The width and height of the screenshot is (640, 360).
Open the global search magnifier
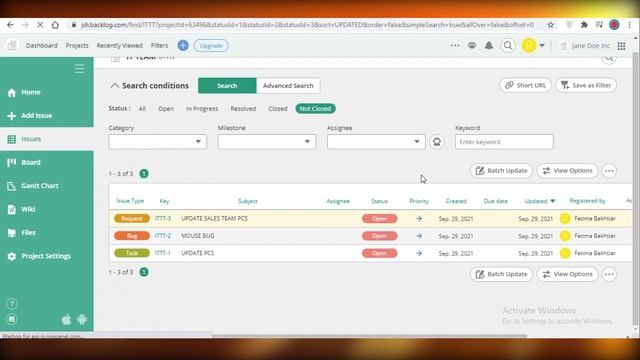click(508, 45)
